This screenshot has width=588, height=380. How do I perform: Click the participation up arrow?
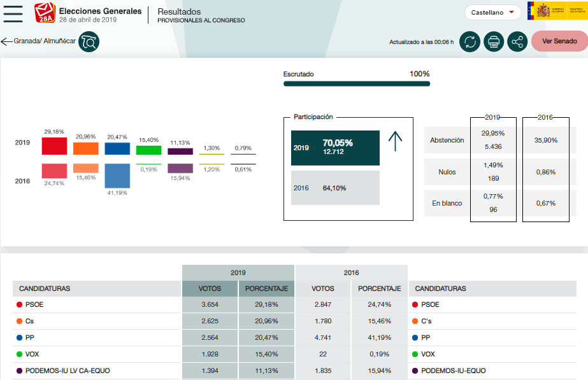[395, 141]
